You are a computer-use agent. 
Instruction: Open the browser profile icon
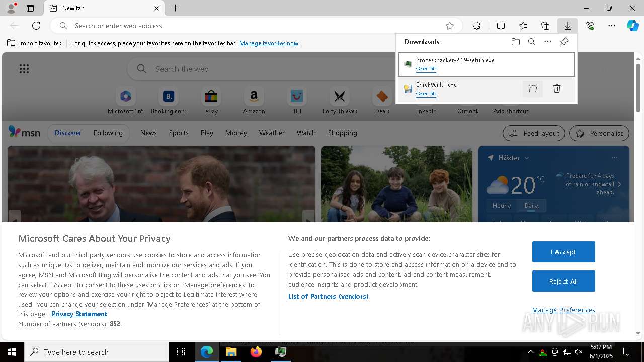click(11, 8)
